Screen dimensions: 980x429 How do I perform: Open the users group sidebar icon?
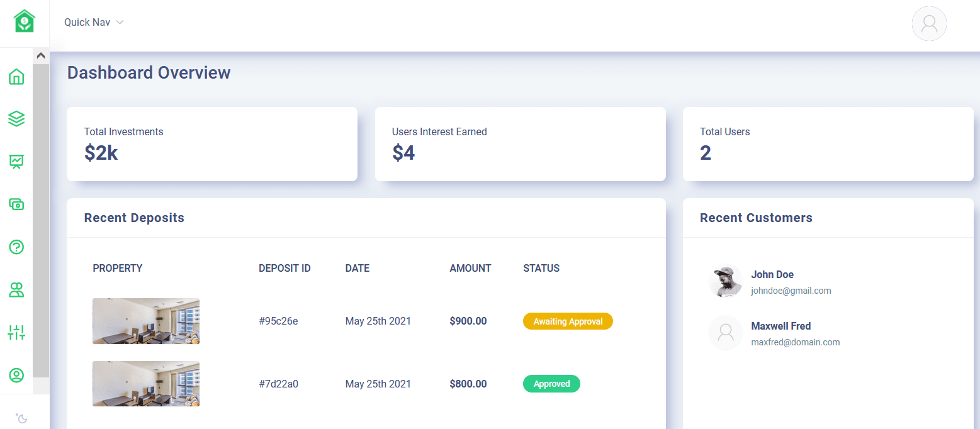coord(16,289)
